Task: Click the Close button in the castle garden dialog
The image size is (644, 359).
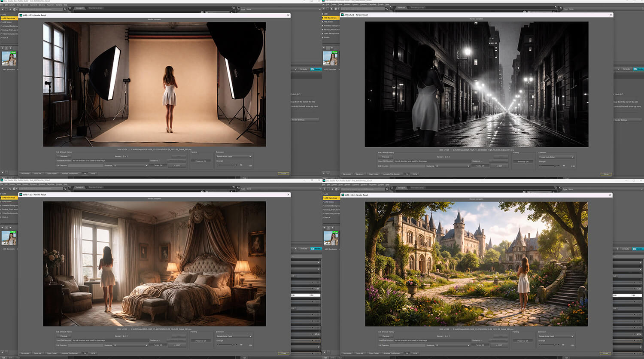Action: (606, 353)
